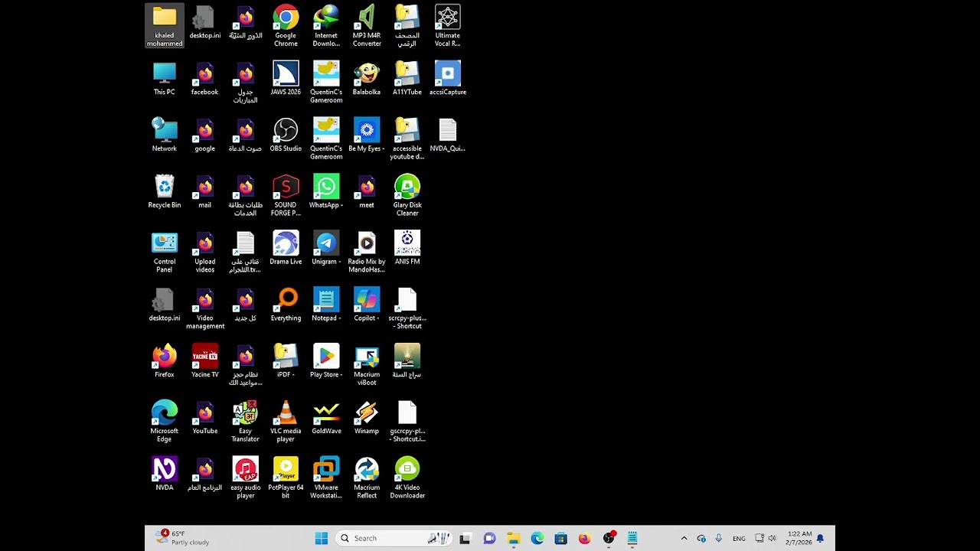The image size is (980, 551).
Task: Select the Control Panel desktop icon
Action: tap(165, 253)
